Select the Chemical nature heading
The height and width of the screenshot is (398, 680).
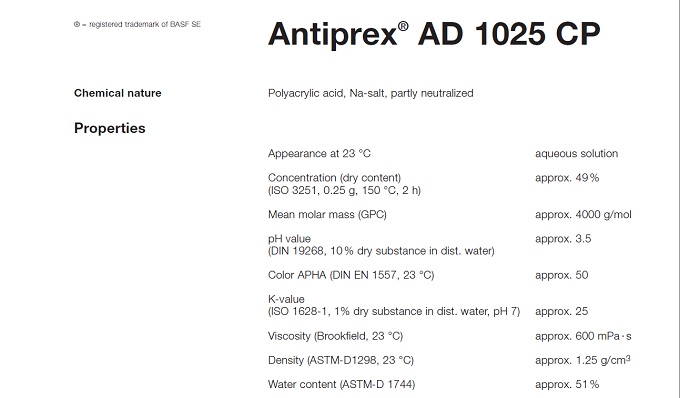pos(118,93)
